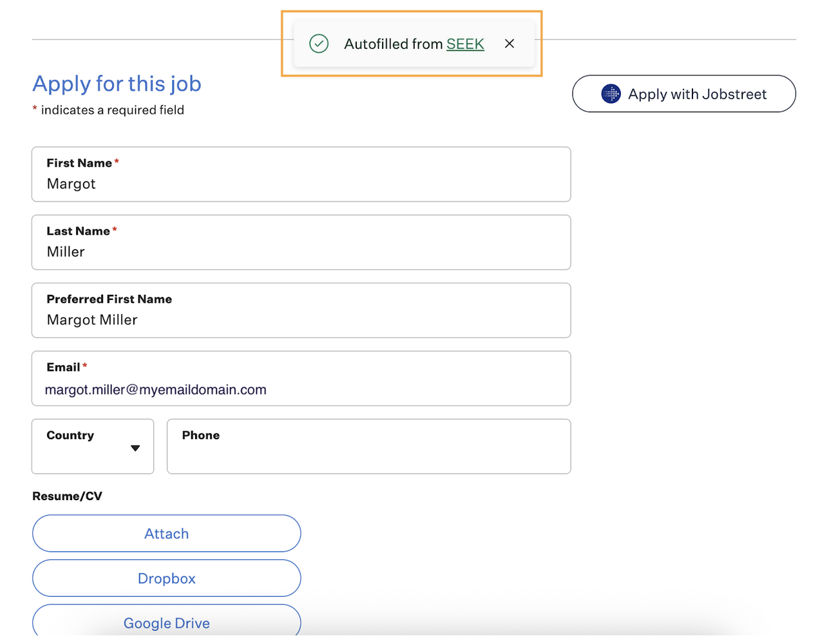Screen dimensions: 840x636
Task: Click the indicates a required field note
Action: [x=112, y=110]
